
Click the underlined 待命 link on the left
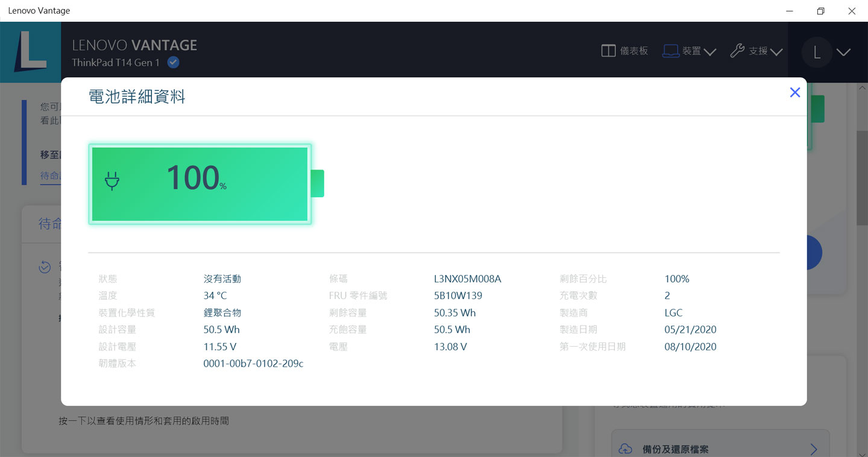pyautogui.click(x=49, y=175)
